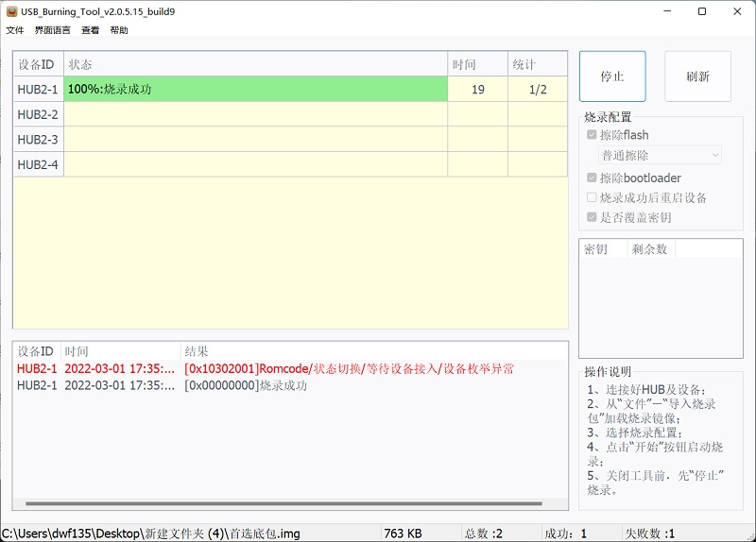The height and width of the screenshot is (542, 756).
Task: Click the 设备ID column header in log list
Action: coord(37,351)
